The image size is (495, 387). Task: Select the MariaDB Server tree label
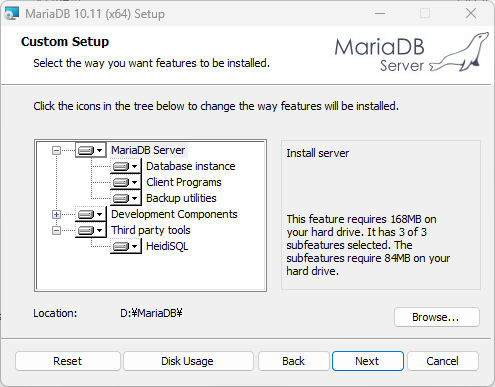(148, 150)
